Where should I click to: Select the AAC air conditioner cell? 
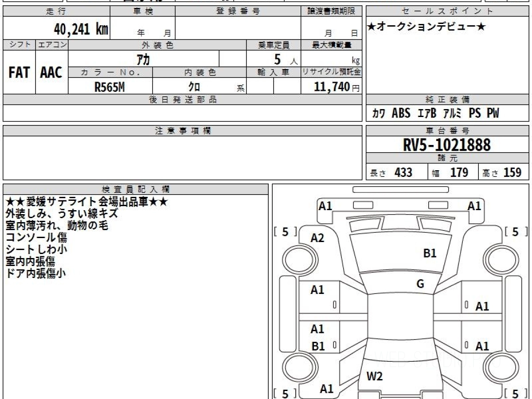click(51, 73)
